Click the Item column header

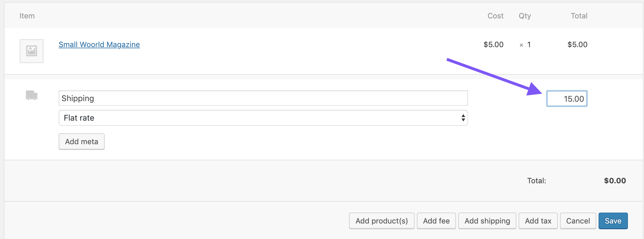point(27,16)
